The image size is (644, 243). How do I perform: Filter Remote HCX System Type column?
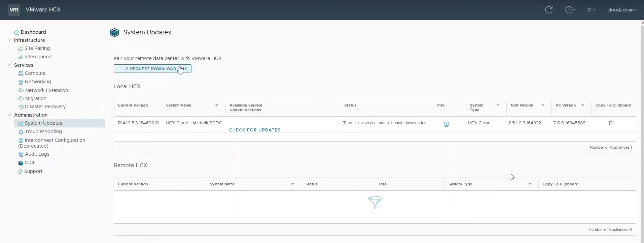530,184
